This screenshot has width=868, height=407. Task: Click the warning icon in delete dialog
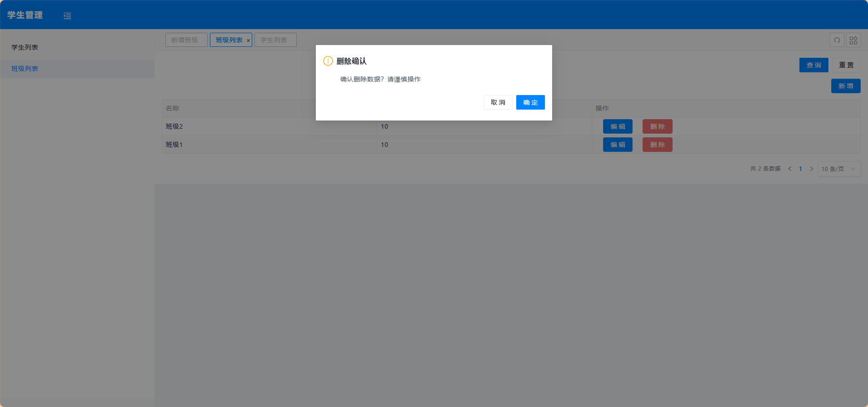[x=328, y=61]
